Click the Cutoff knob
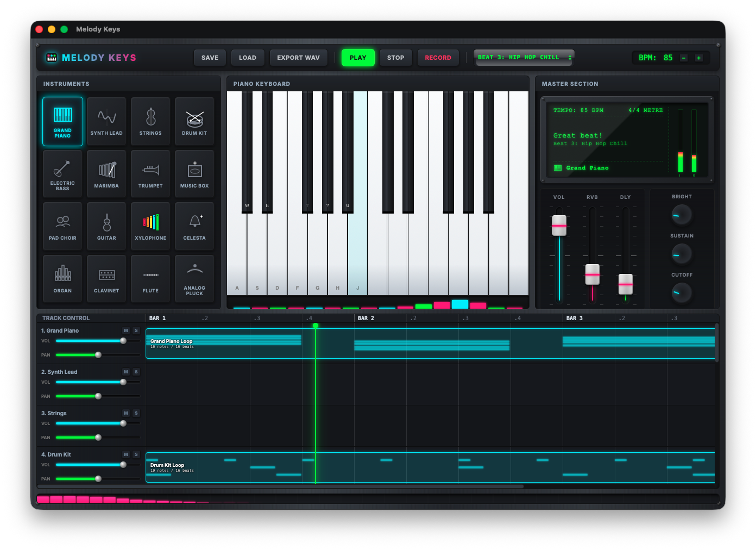 pyautogui.click(x=682, y=293)
